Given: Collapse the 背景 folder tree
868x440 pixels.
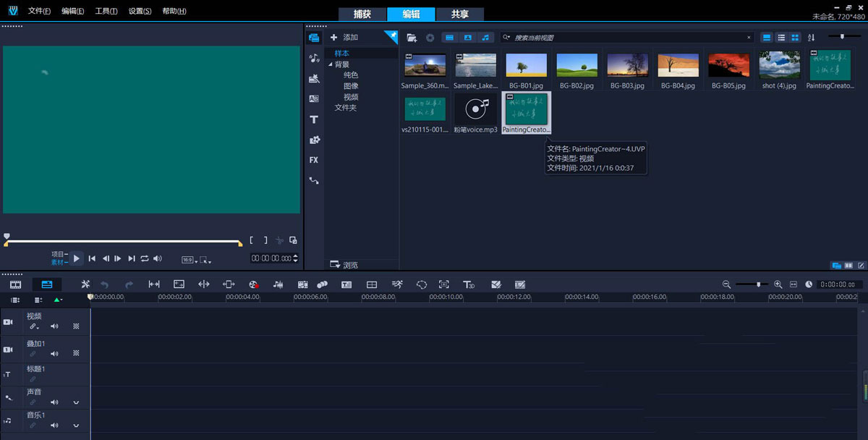Looking at the screenshot, I should pos(331,64).
